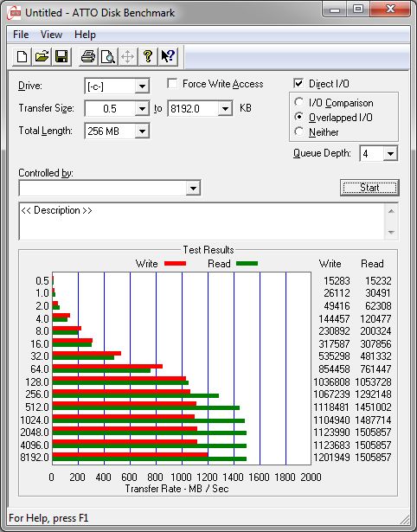
Task: Click the yellow question mark About icon
Action: pos(148,56)
